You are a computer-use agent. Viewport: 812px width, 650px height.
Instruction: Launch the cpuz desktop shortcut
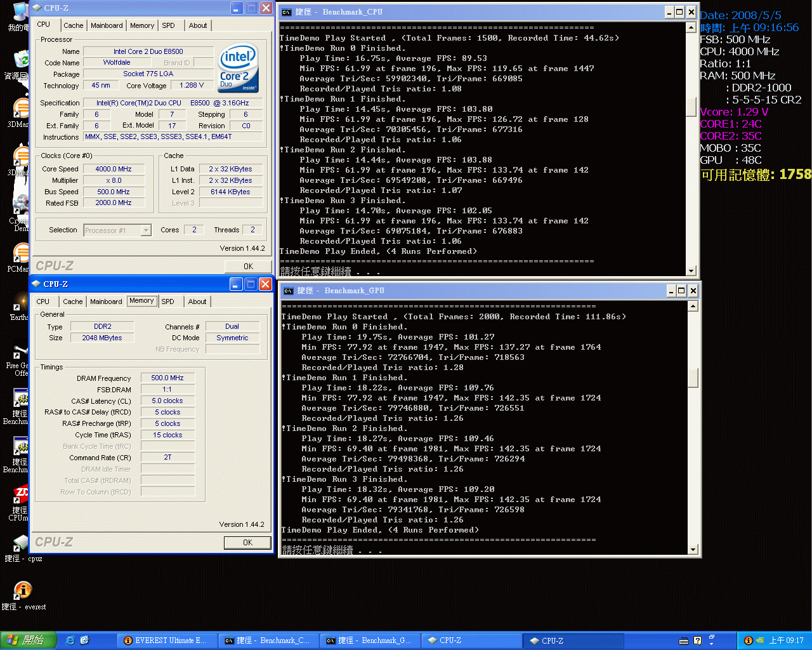(23, 548)
